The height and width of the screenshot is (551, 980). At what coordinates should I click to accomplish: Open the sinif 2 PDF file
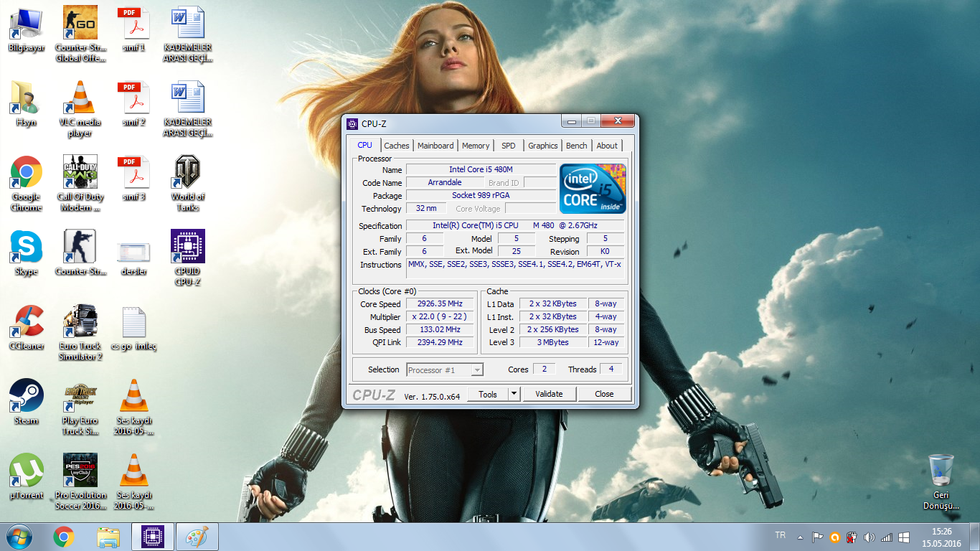[x=133, y=105]
